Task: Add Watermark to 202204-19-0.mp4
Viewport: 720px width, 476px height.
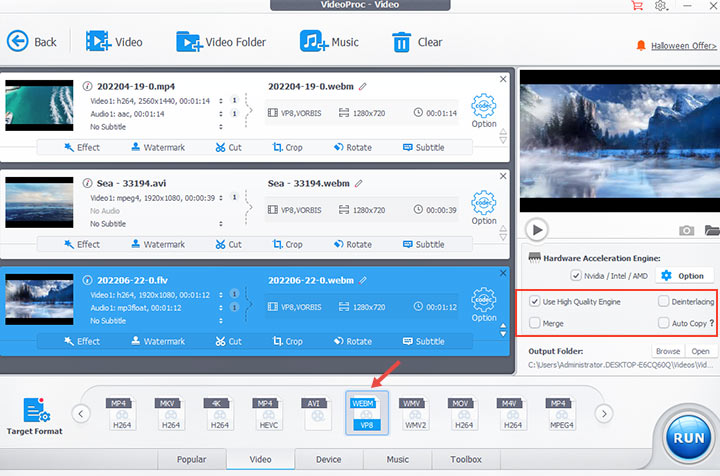Action: 158,147
